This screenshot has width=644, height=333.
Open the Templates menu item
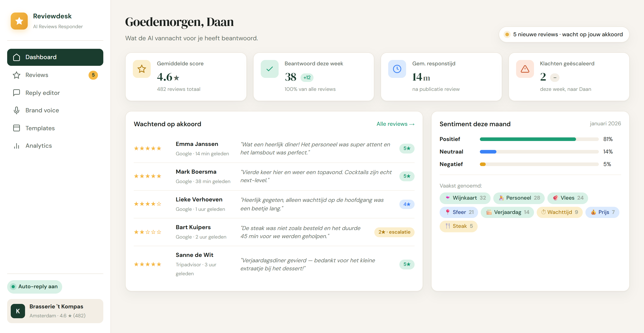[55, 128]
